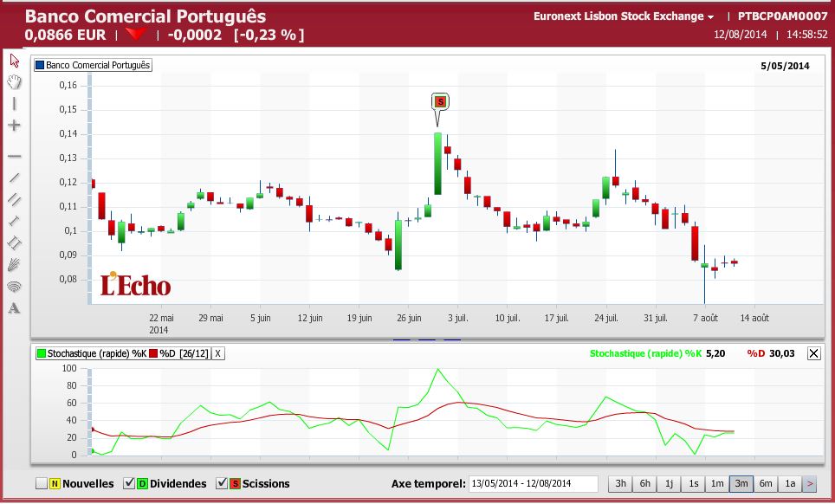
Task: Select the horizontal line drawing tool
Action: (x=15, y=157)
